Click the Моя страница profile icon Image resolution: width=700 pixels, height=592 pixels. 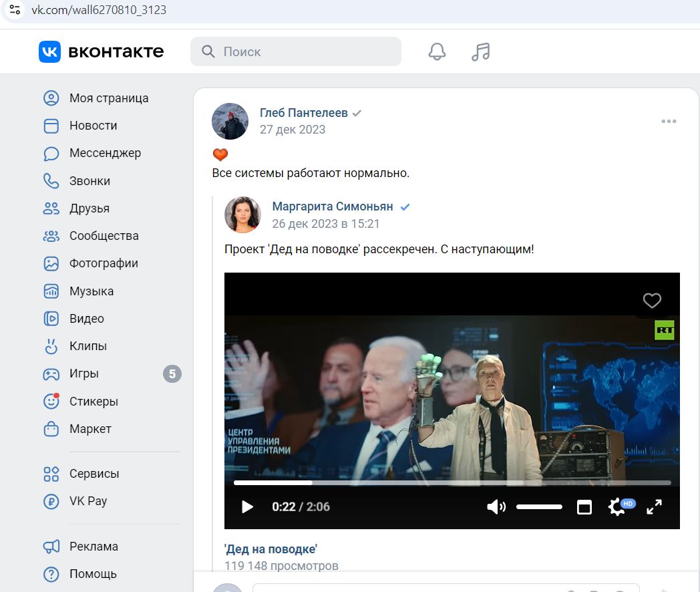point(51,98)
